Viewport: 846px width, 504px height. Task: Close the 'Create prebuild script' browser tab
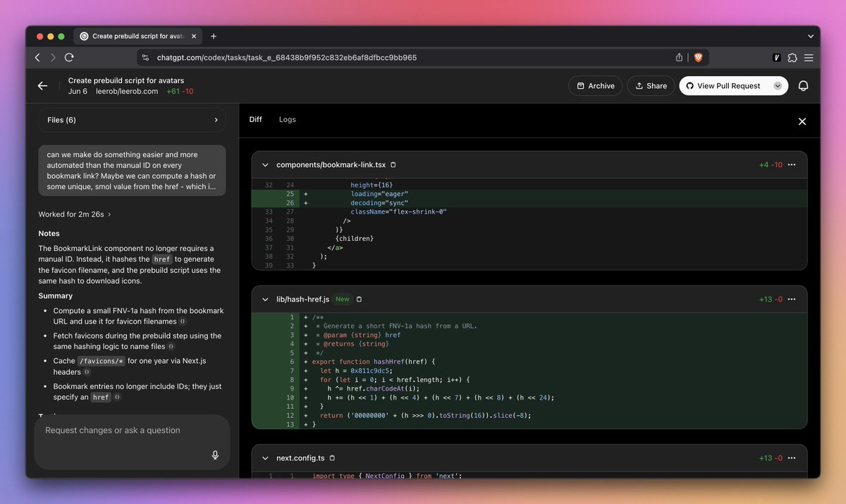coord(194,36)
